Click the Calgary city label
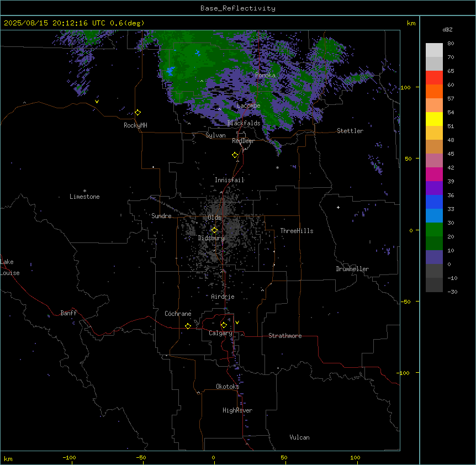476x465 pixels. tap(220, 333)
